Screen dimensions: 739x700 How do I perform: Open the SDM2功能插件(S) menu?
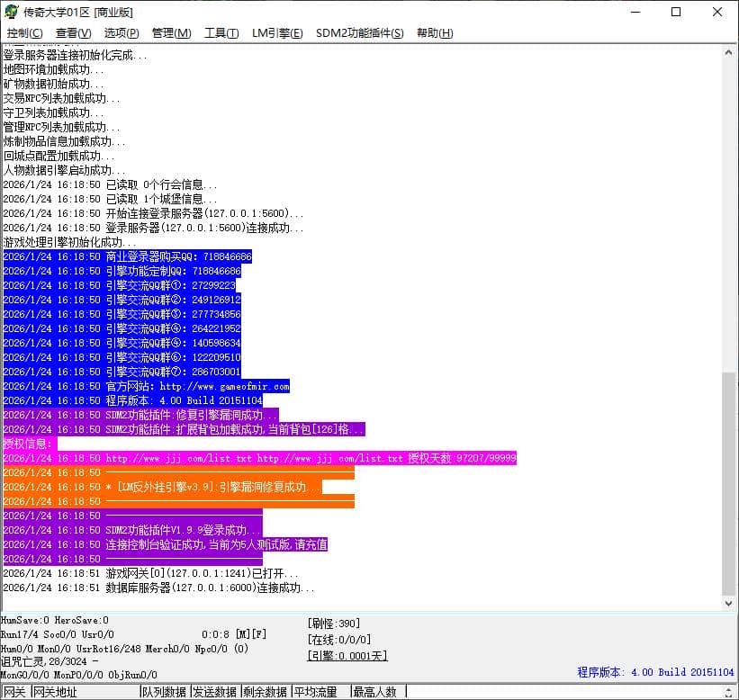[x=360, y=33]
